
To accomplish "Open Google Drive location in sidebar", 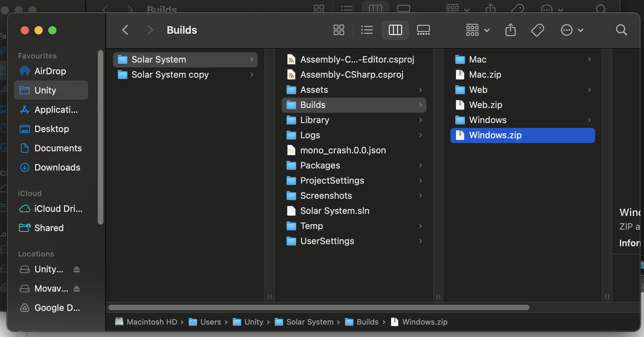I will [51, 308].
